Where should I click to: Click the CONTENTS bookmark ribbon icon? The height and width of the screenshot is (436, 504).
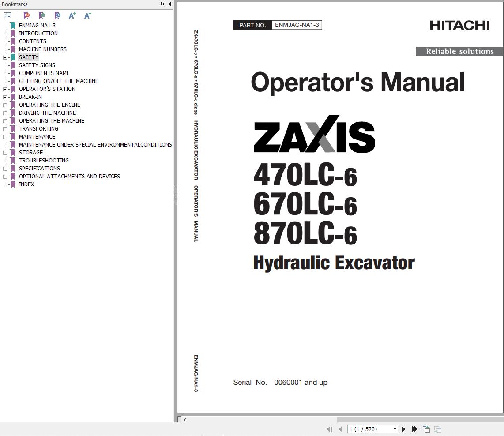click(13, 41)
